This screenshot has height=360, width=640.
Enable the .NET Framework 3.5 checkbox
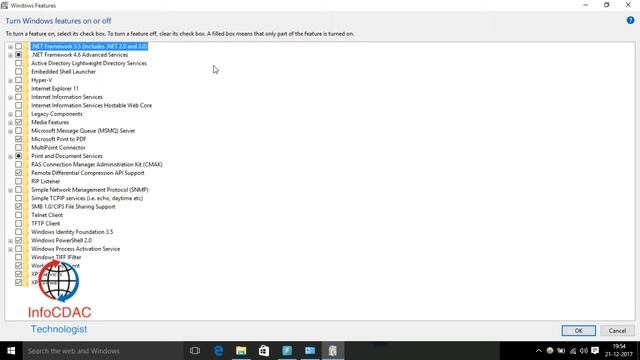[x=18, y=46]
